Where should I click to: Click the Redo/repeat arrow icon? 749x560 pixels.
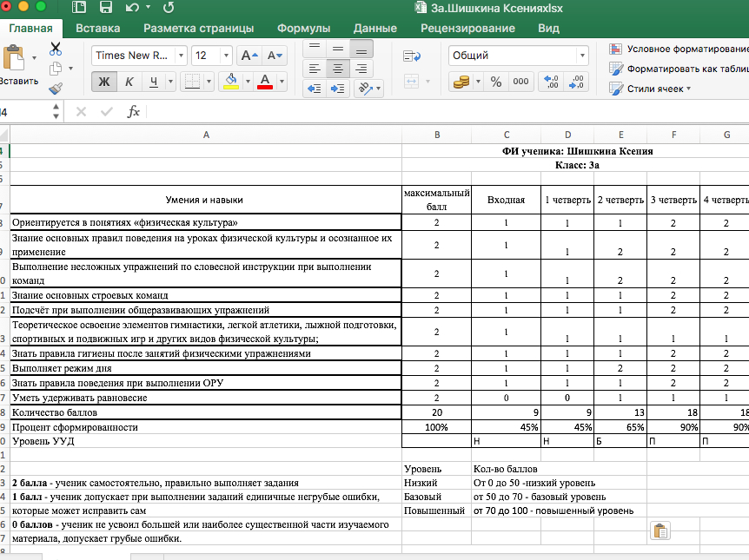click(x=169, y=7)
